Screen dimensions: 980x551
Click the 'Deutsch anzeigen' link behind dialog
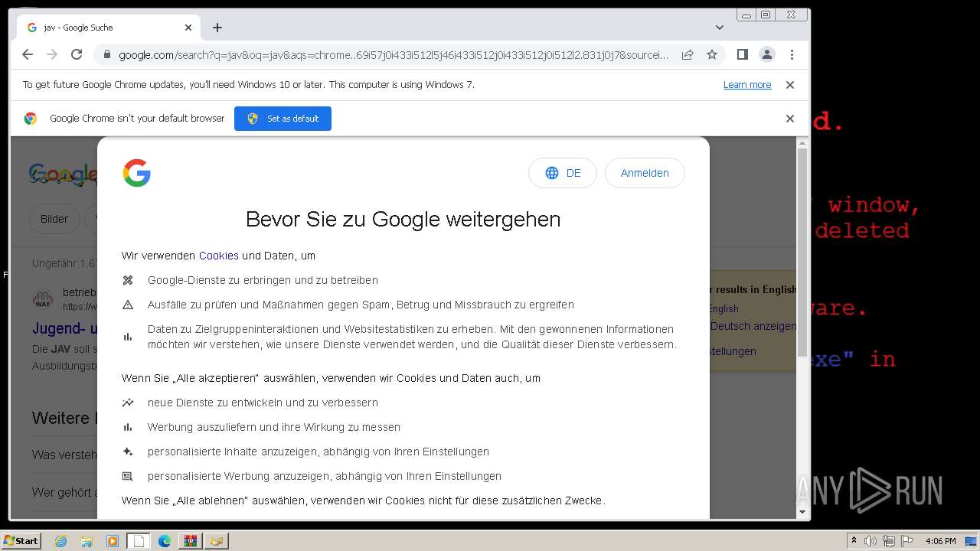[753, 325]
